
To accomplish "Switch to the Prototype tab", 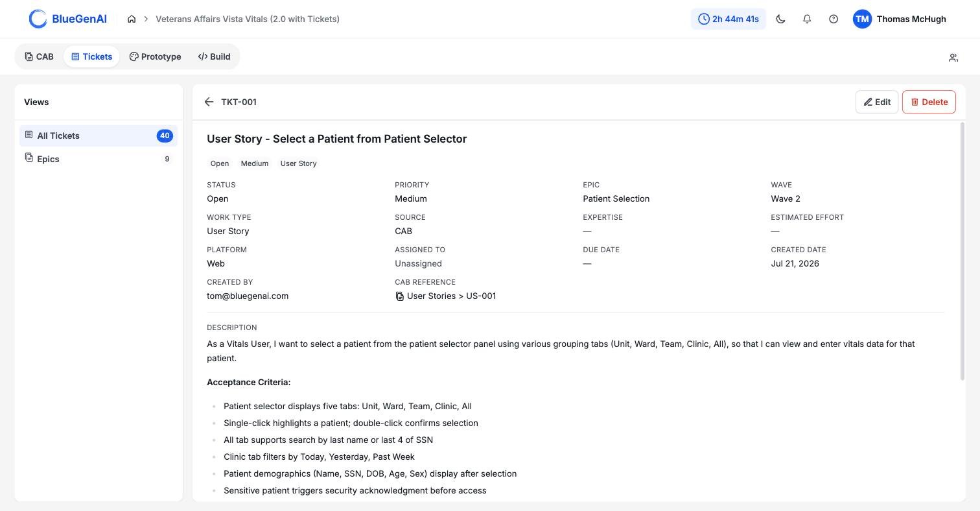I will tap(155, 56).
